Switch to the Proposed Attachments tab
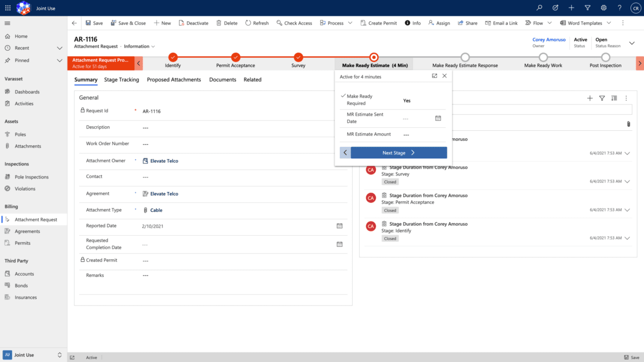The image size is (644, 362). click(174, 79)
